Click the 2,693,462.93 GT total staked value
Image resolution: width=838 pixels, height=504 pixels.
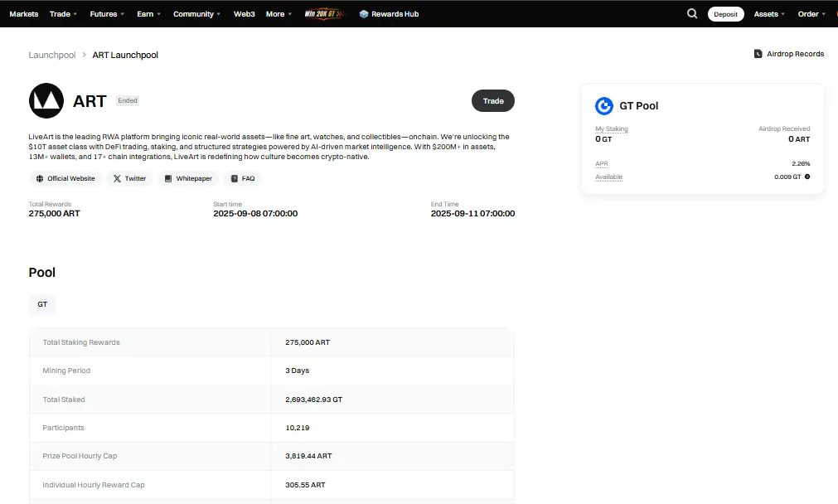tap(313, 400)
